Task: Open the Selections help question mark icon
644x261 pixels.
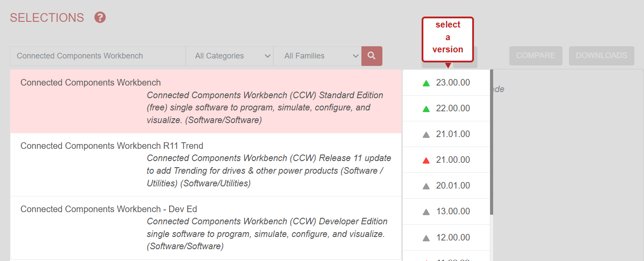Action: [100, 17]
